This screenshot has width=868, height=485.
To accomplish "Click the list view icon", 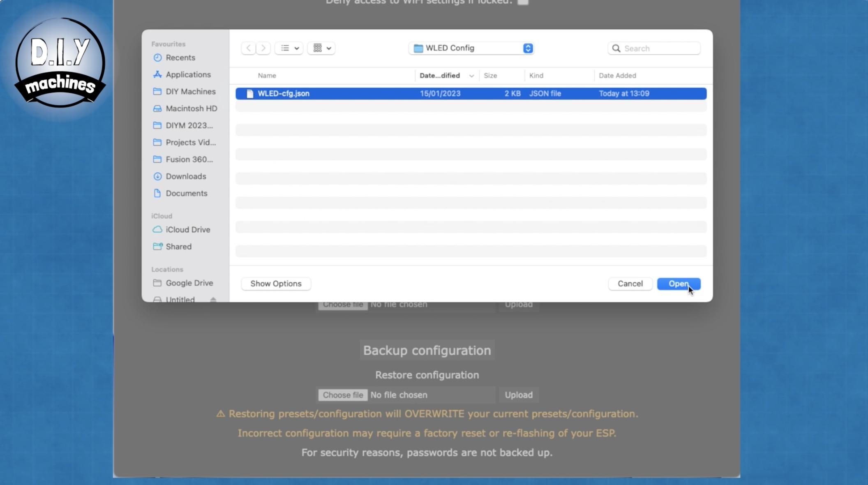I will [285, 48].
